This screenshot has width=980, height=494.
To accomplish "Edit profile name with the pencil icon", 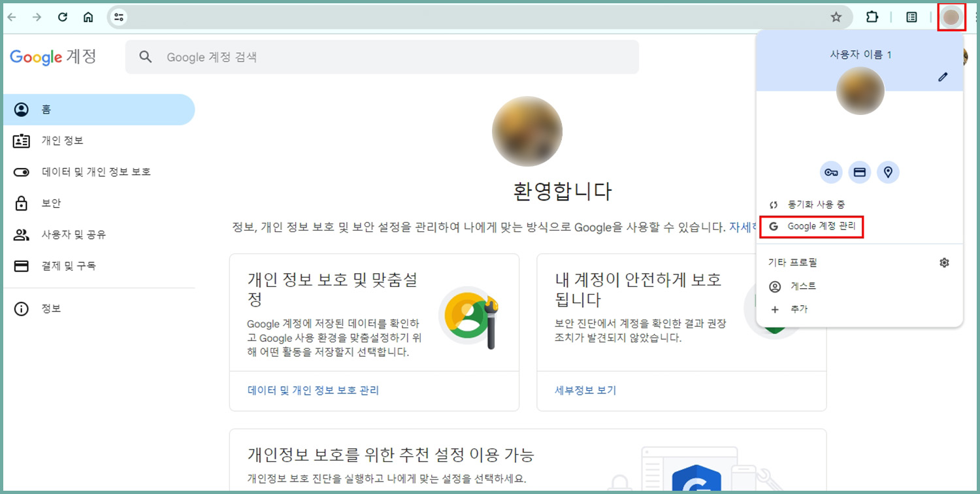I will [943, 77].
